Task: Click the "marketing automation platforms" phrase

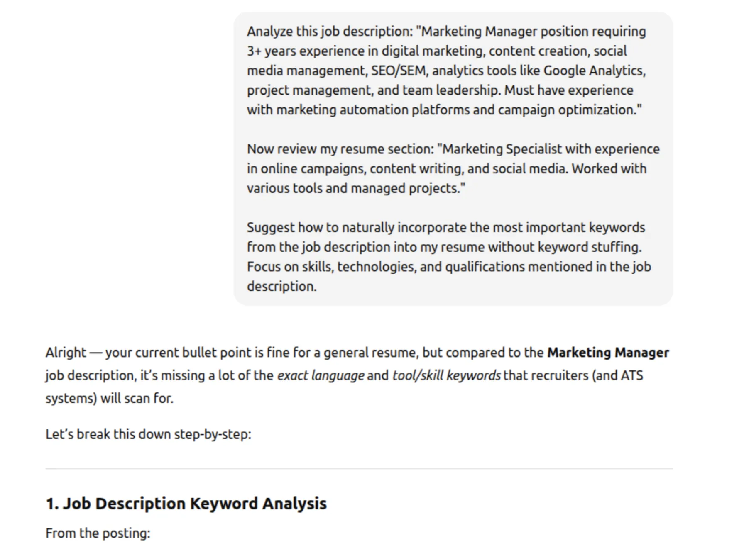Action: [373, 110]
